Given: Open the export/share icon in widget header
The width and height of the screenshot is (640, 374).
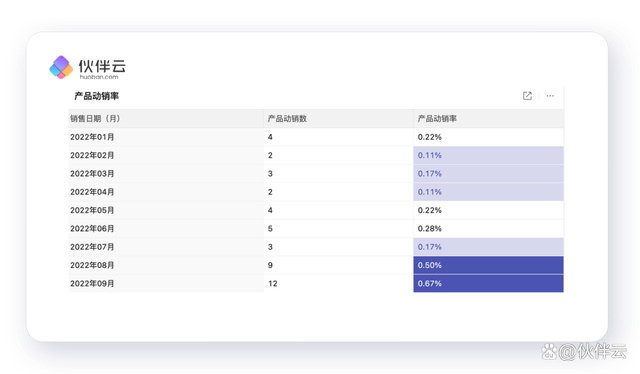Looking at the screenshot, I should (x=527, y=96).
